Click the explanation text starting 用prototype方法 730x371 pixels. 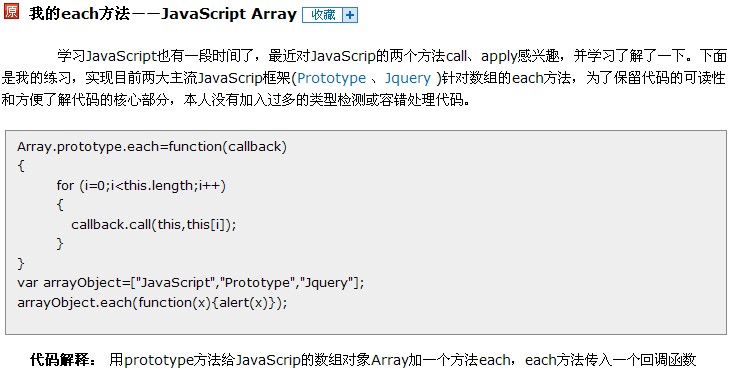click(403, 360)
